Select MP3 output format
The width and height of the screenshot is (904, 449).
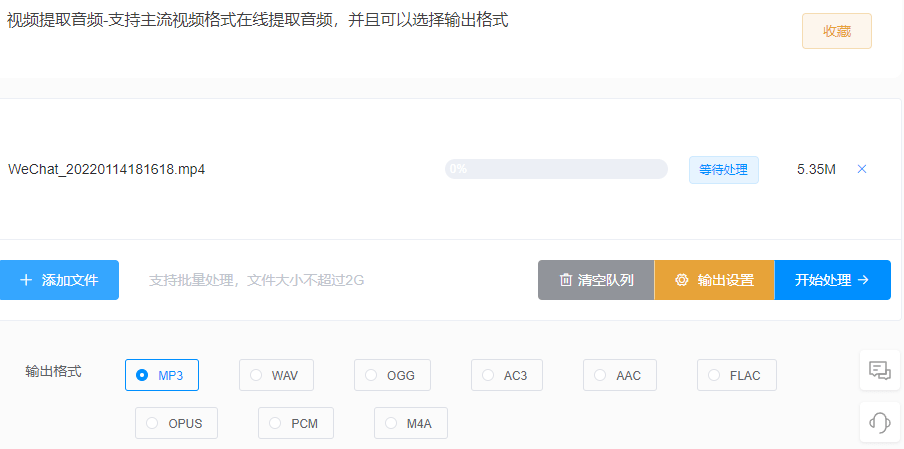[142, 375]
